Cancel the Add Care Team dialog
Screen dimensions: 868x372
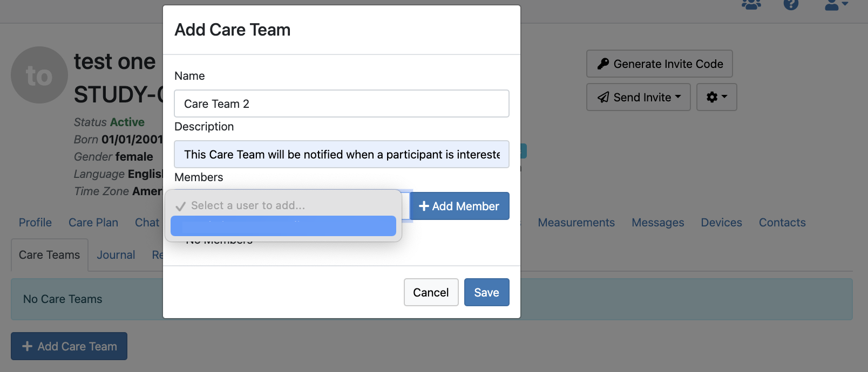coord(431,292)
